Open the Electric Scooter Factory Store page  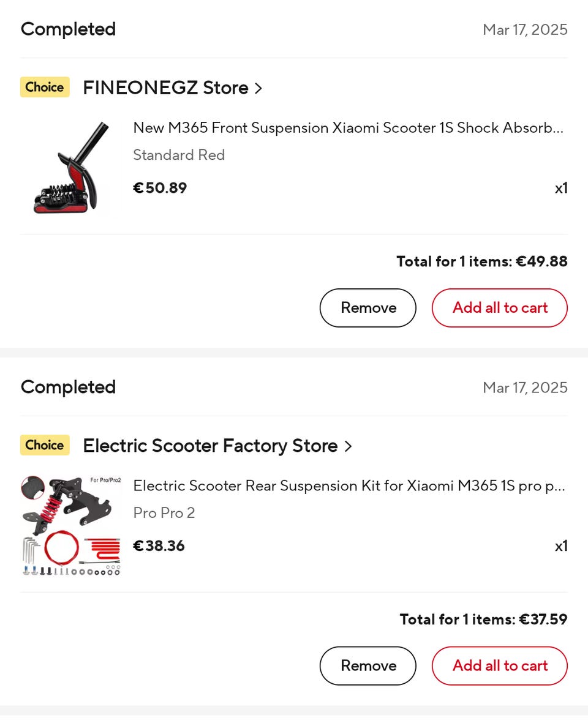tap(210, 446)
